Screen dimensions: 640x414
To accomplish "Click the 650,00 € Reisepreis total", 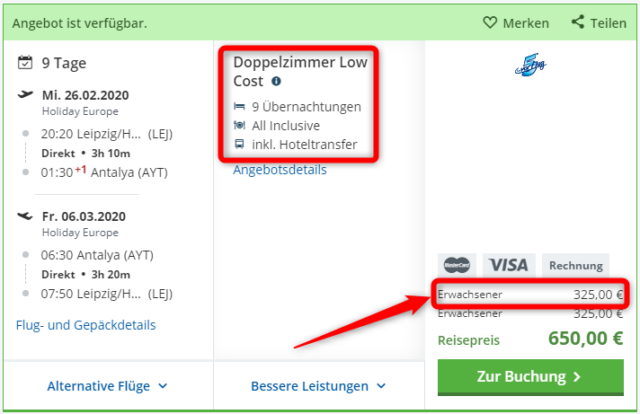I will pyautogui.click(x=585, y=338).
